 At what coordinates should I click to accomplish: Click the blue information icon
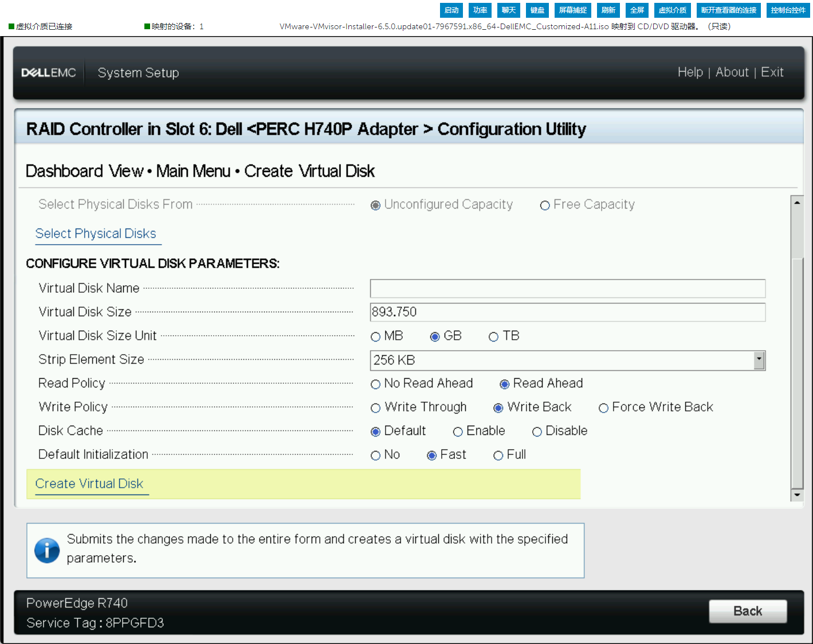coord(47,551)
